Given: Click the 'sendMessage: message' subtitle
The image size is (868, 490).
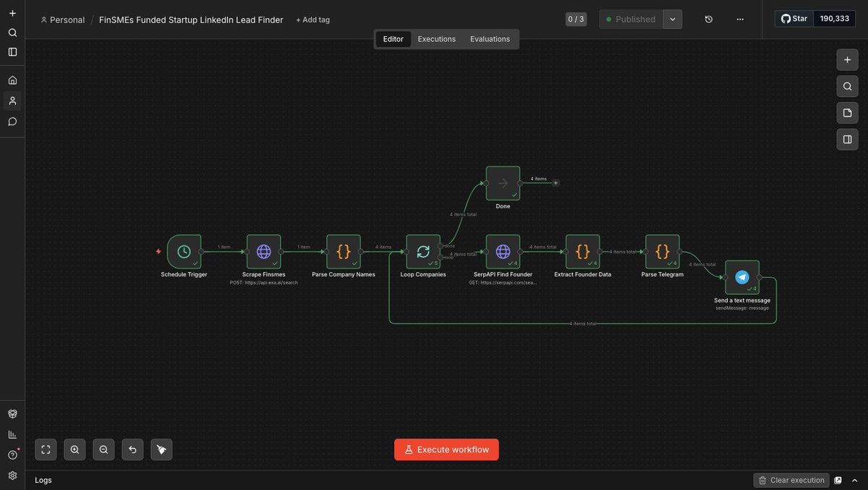Looking at the screenshot, I should tap(742, 308).
